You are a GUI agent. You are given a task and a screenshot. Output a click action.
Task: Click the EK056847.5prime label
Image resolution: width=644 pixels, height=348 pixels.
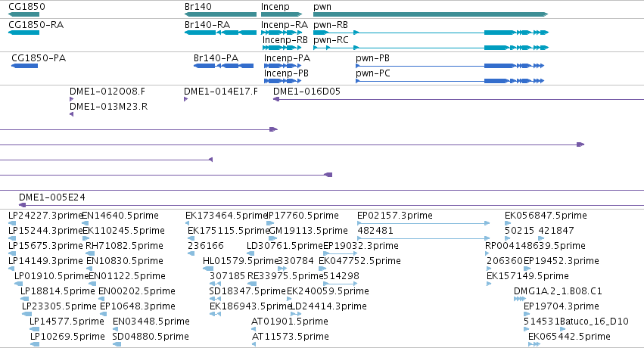pyautogui.click(x=546, y=216)
